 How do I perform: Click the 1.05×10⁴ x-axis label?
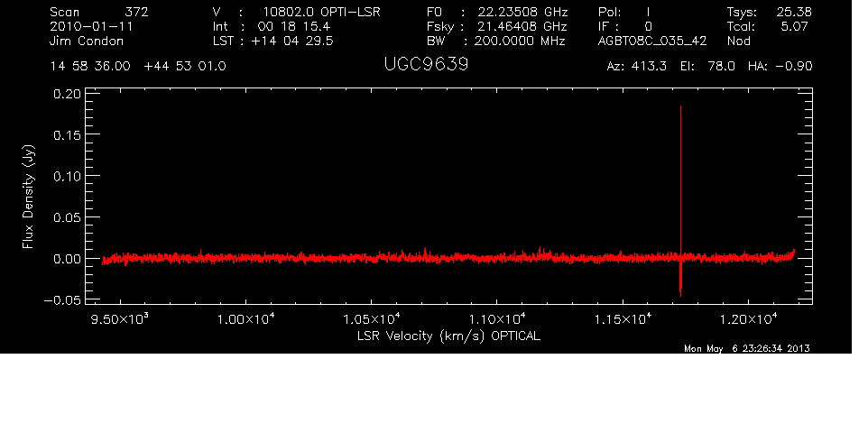pyautogui.click(x=372, y=319)
